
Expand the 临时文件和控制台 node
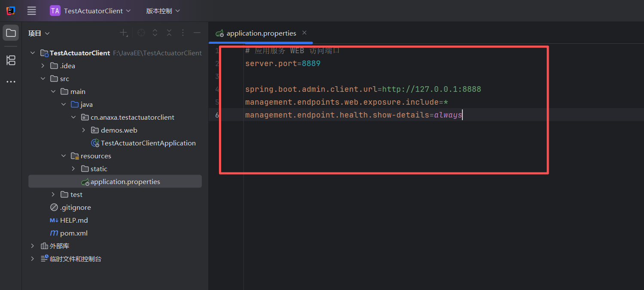[33, 259]
